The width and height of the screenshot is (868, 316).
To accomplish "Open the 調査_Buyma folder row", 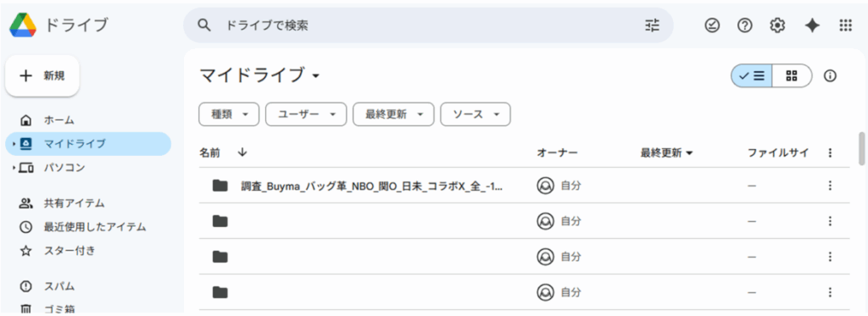I will 524,186.
